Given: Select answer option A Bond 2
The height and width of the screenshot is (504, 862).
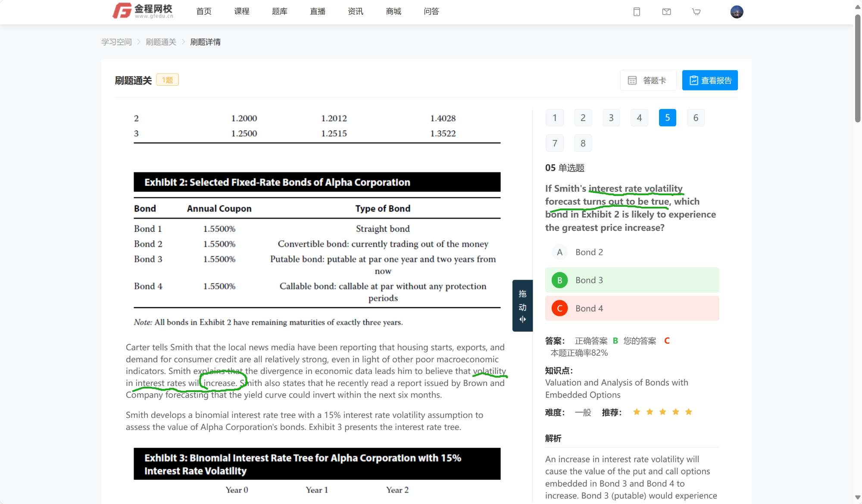Looking at the screenshot, I should tap(632, 252).
